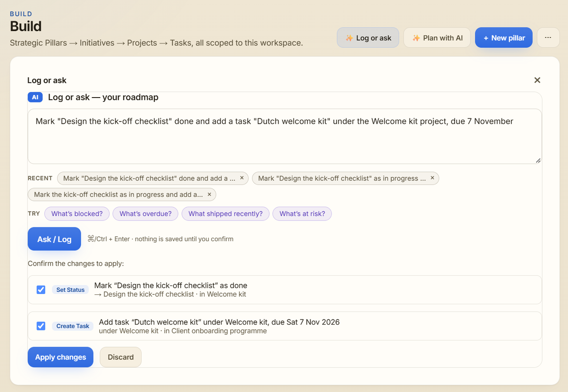Reuse recent prompt ending "done and add a ..."

pyautogui.click(x=149, y=178)
